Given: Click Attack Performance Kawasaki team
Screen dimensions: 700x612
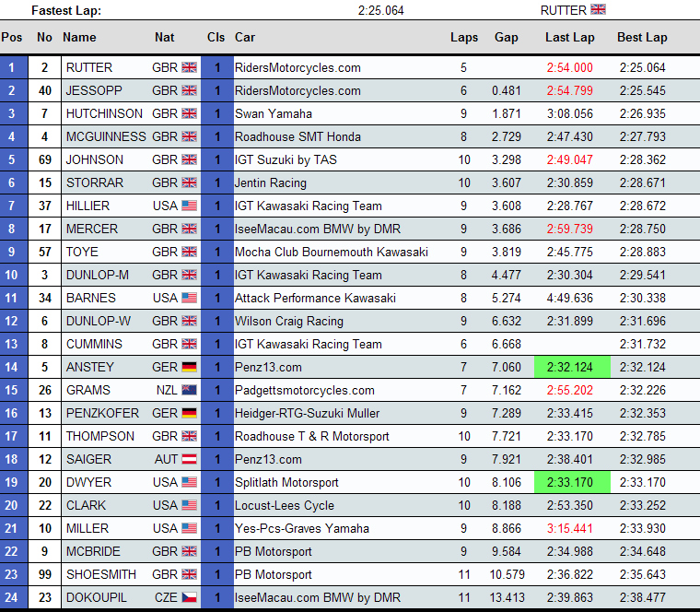Looking at the screenshot, I should pyautogui.click(x=315, y=298).
